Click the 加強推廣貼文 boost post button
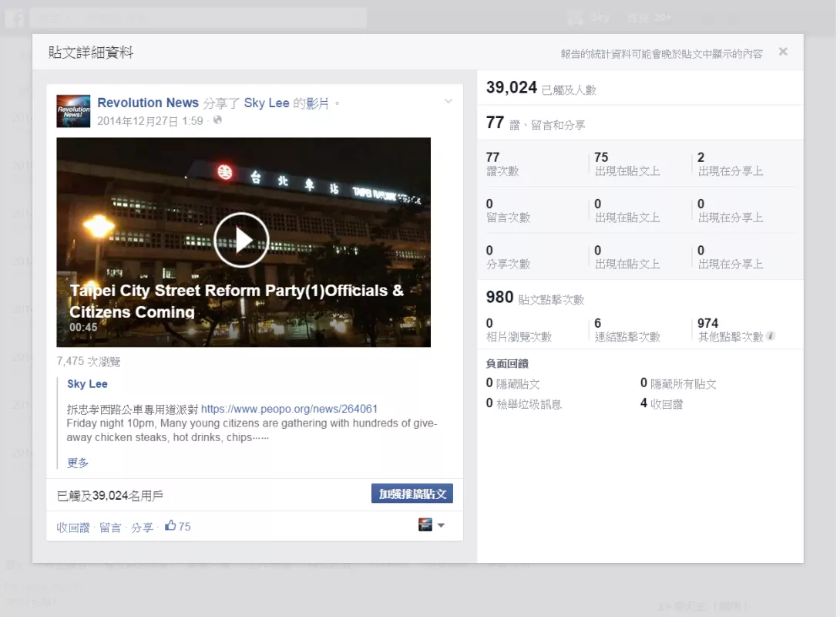This screenshot has width=840, height=617. click(412, 494)
